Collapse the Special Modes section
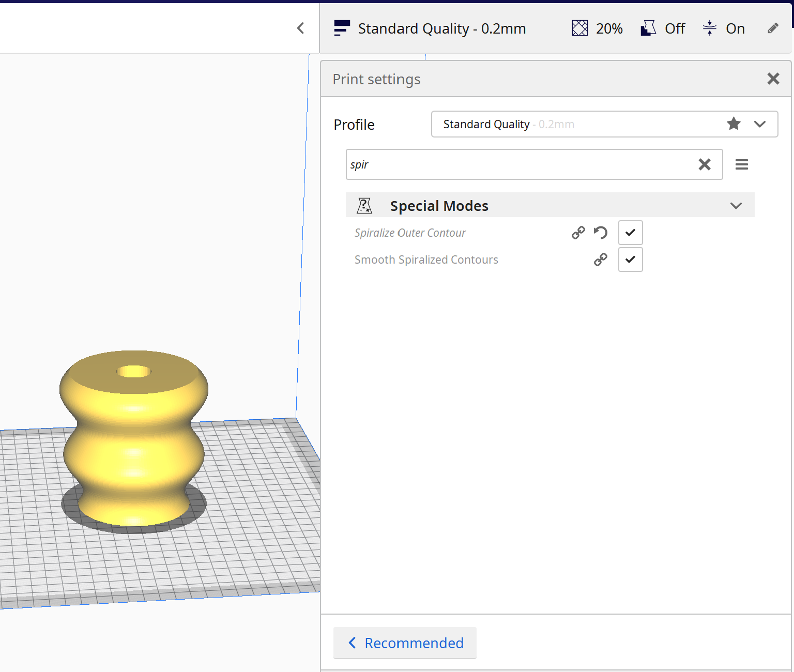The height and width of the screenshot is (672, 794). coord(736,205)
